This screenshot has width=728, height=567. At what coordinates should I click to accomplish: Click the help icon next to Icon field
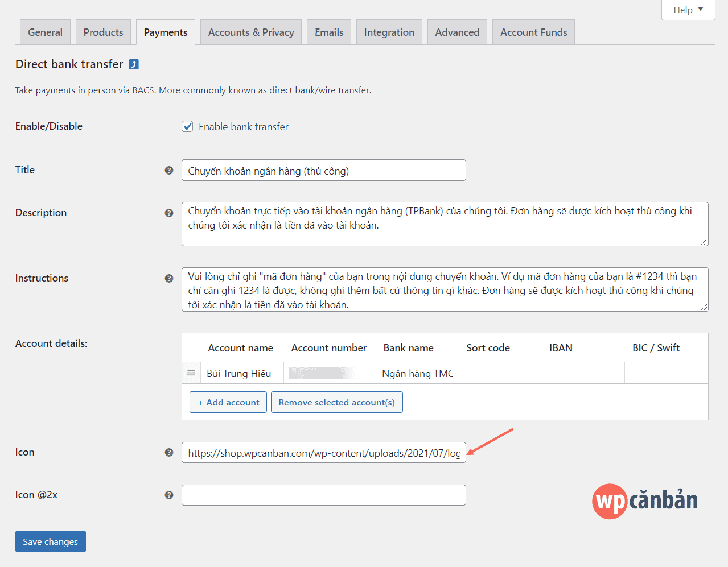169,452
